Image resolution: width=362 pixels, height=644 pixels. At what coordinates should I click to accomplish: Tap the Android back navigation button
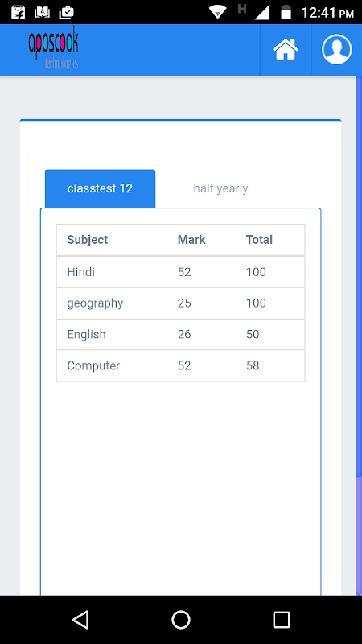81,619
